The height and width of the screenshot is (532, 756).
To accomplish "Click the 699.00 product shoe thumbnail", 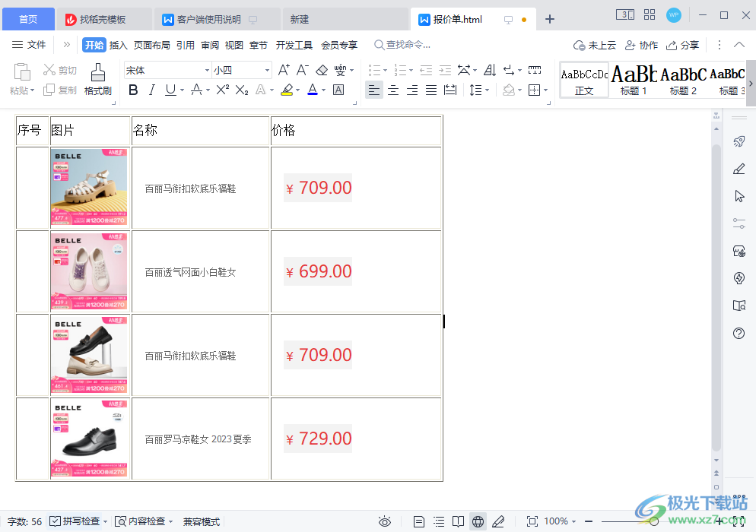I will click(89, 271).
